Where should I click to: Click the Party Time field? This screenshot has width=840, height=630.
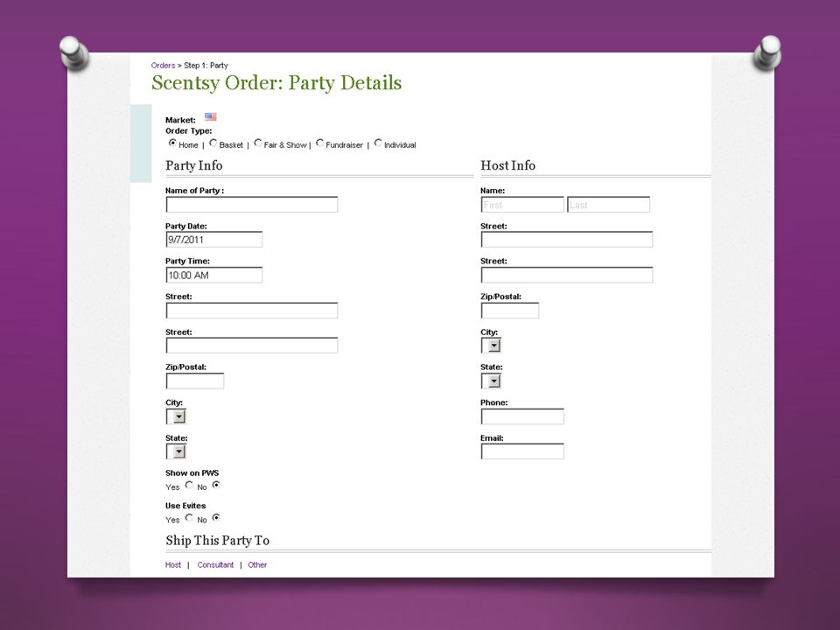coord(214,275)
